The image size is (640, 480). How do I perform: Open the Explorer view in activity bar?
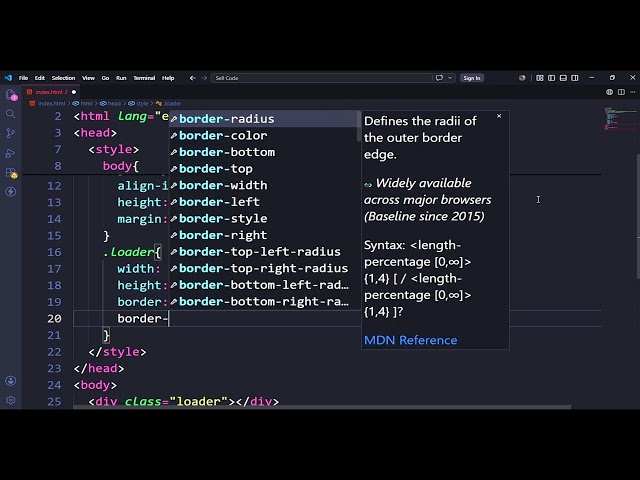tap(11, 96)
